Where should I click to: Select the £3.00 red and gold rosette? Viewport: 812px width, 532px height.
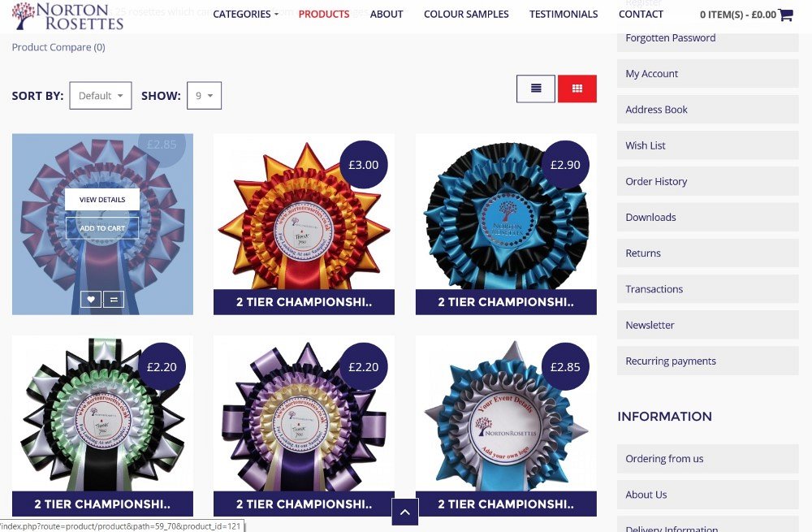click(304, 212)
